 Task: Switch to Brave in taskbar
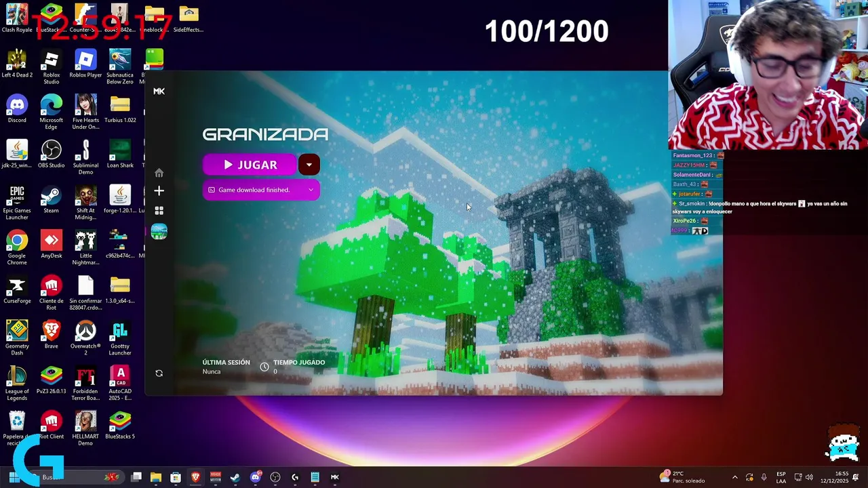(x=195, y=477)
